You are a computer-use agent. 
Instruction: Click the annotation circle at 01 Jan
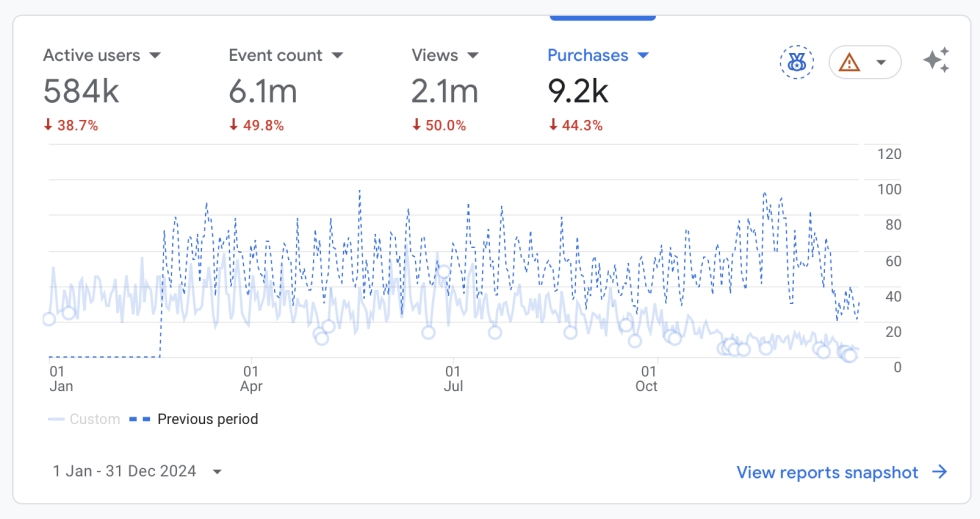click(49, 320)
